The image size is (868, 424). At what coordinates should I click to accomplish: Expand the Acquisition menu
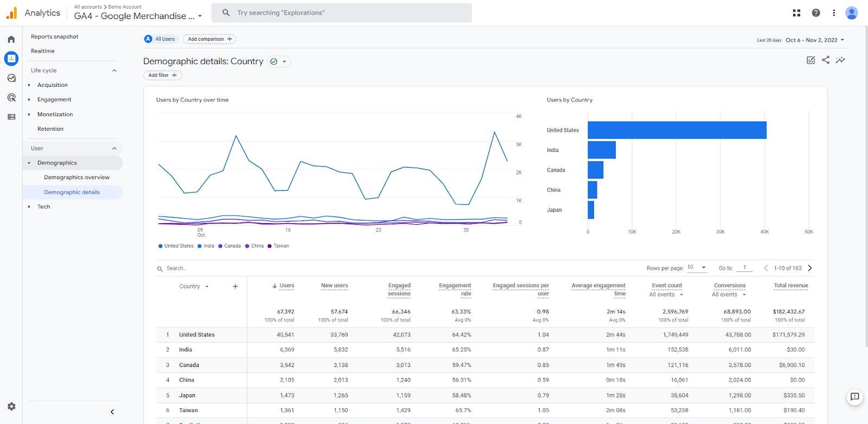click(x=53, y=85)
